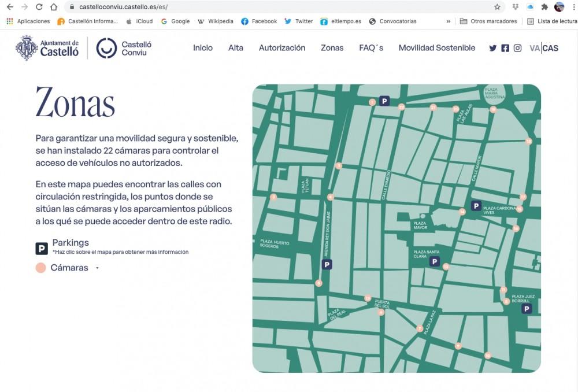Click the Castelló Conviu smiley logo
The width and height of the screenshot is (578, 392).
106,48
